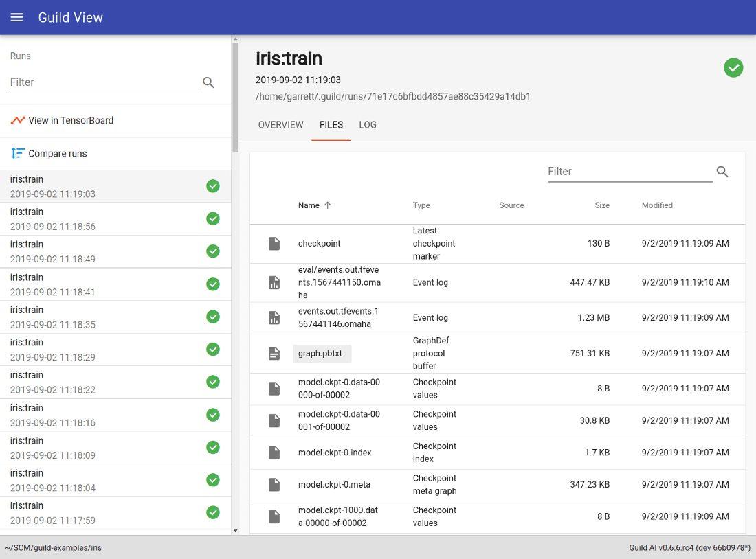Viewport: 756px width, 559px height.
Task: Click the TensorBoard chart icon
Action: pos(17,119)
